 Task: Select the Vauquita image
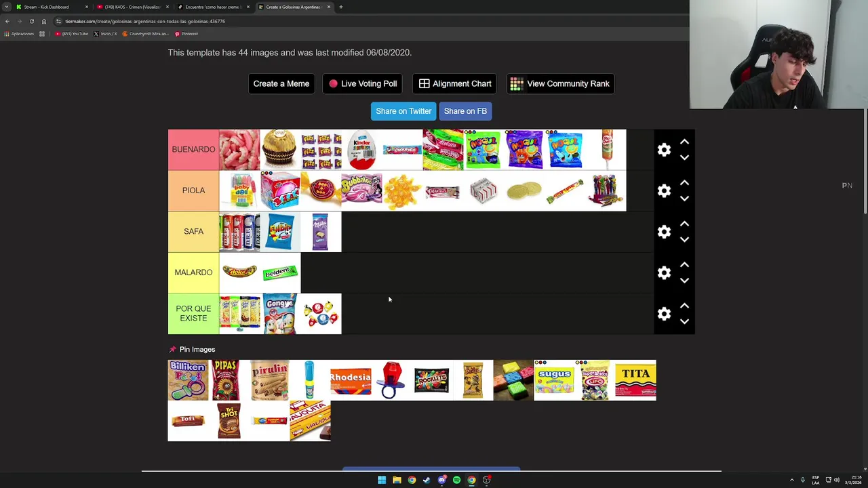coord(310,421)
